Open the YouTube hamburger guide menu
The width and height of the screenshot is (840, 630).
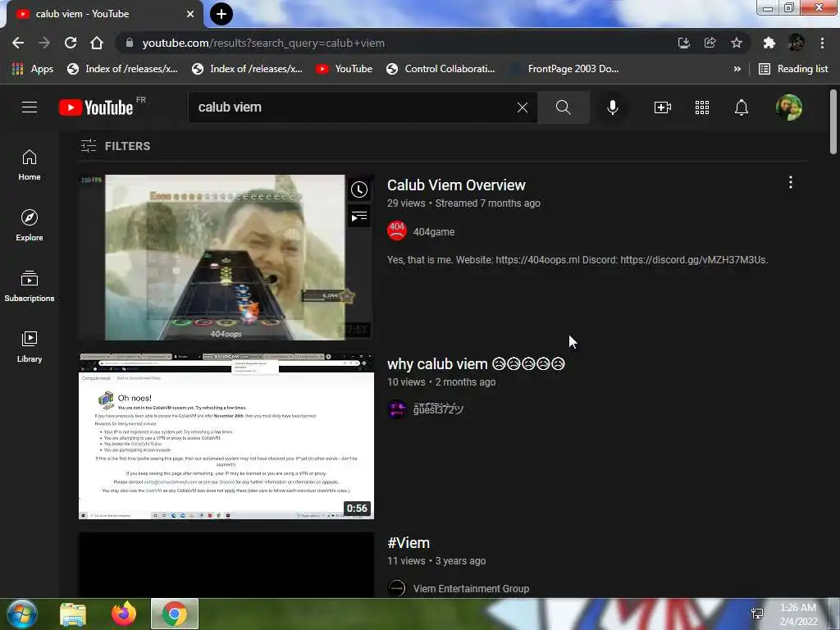(30, 107)
